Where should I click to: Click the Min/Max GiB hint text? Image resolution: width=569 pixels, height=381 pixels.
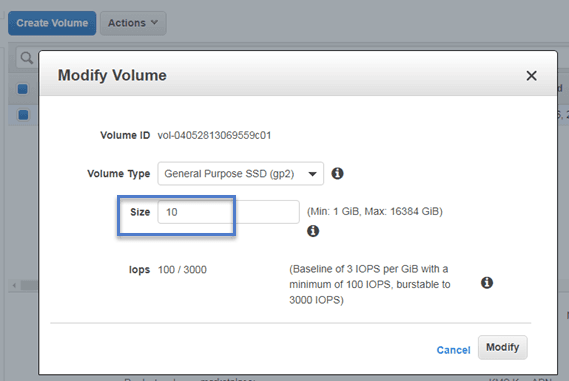click(x=375, y=212)
